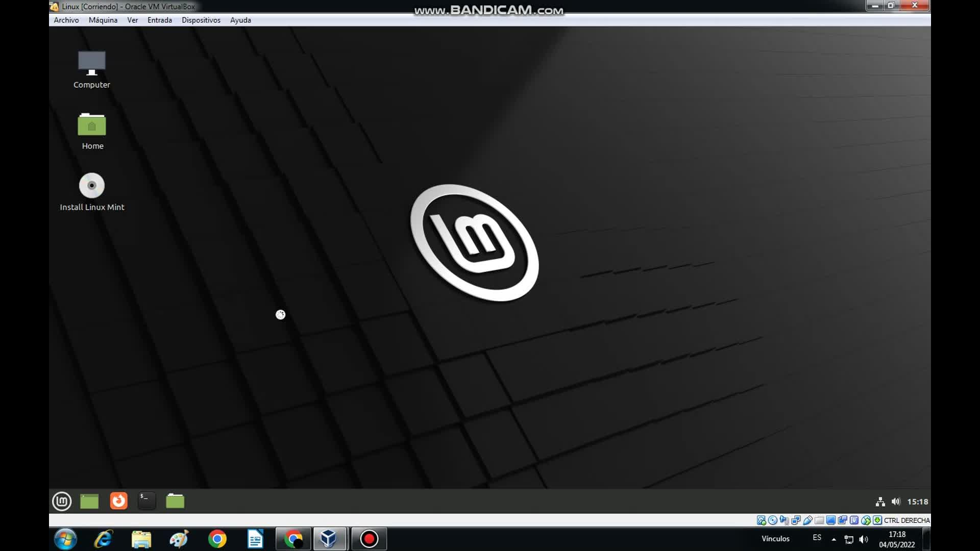Open the Máquina menu
Viewport: 980px width, 551px height.
click(x=103, y=20)
